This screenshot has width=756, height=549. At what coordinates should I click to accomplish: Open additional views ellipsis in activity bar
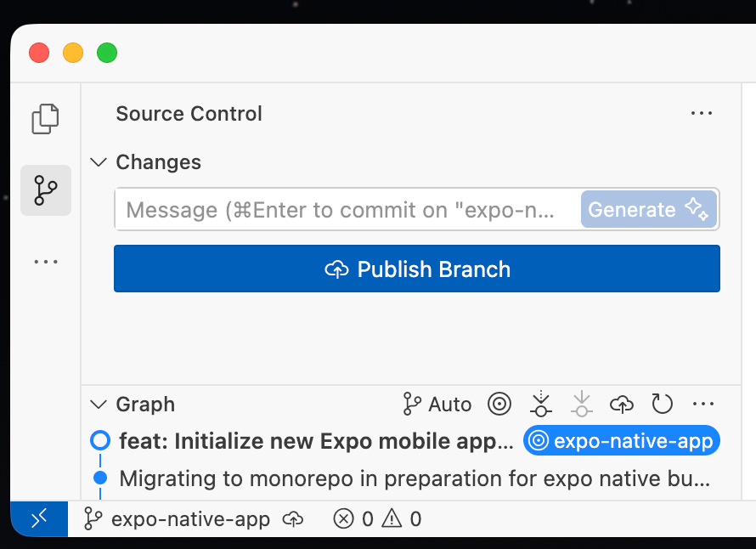coord(46,262)
